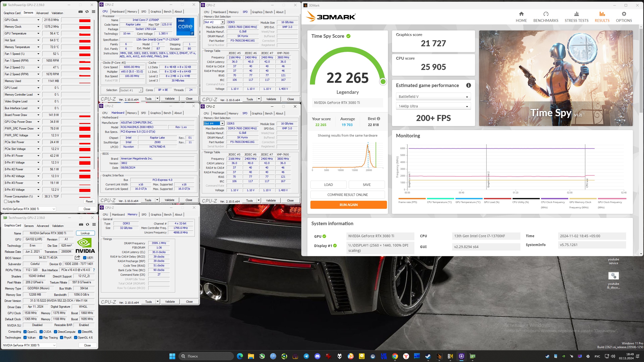Toggle OpenCL checkbox
Viewport: 644px width, 362px height.
(25, 332)
